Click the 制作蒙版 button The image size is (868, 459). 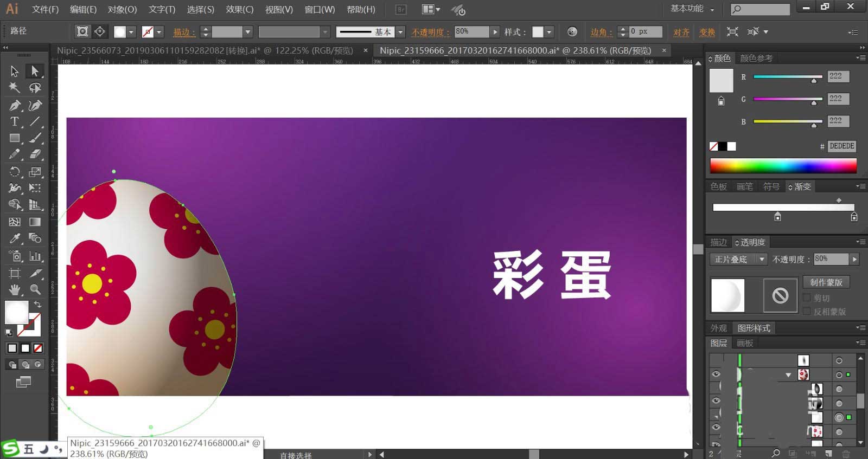pyautogui.click(x=826, y=282)
